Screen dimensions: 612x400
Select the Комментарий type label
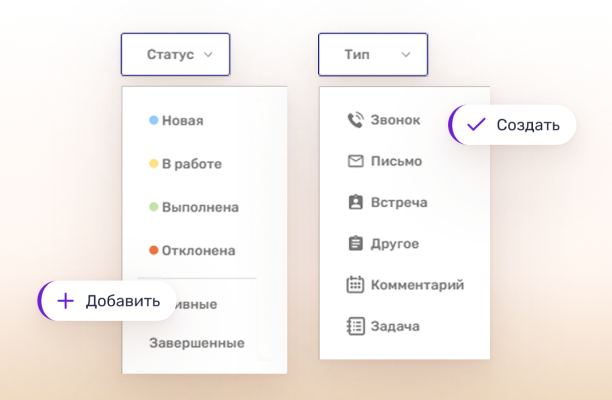click(417, 285)
